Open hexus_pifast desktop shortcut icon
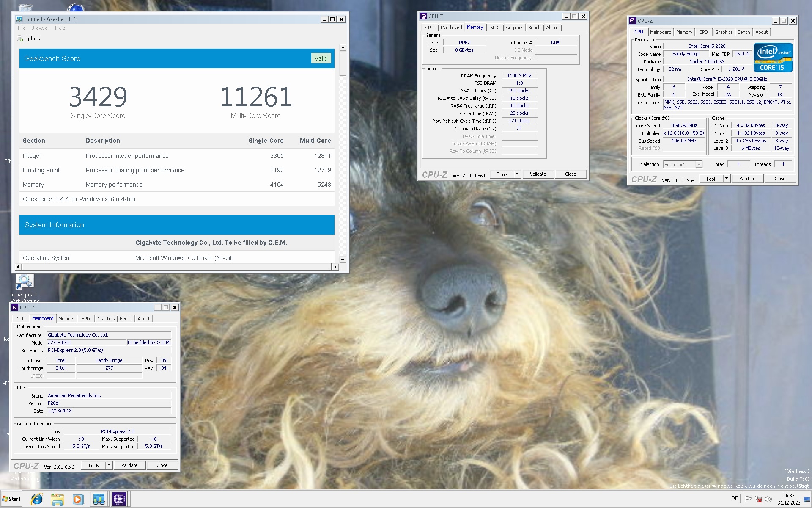Screen dimensions: 812x508 (x=25, y=281)
